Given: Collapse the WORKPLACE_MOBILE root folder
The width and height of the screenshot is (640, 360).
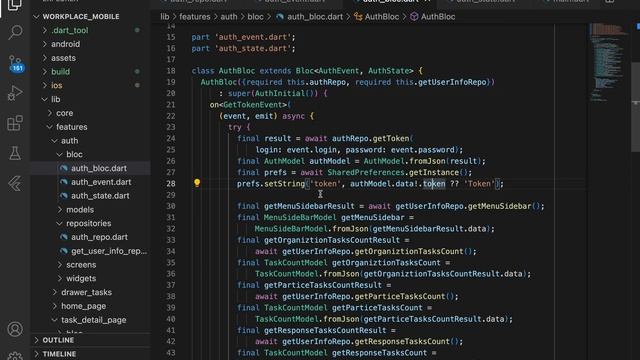Looking at the screenshot, I should 36,17.
